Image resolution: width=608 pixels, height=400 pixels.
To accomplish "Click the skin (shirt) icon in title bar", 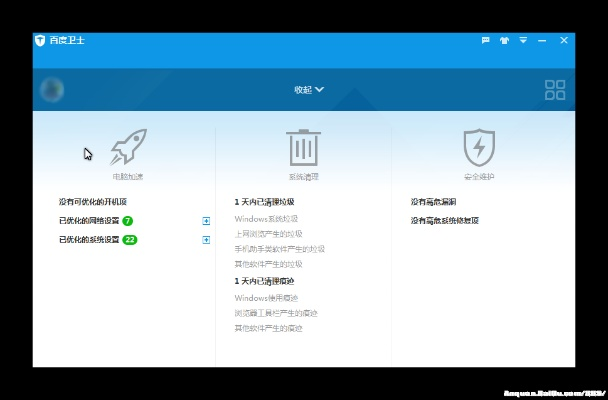I will pyautogui.click(x=504, y=41).
